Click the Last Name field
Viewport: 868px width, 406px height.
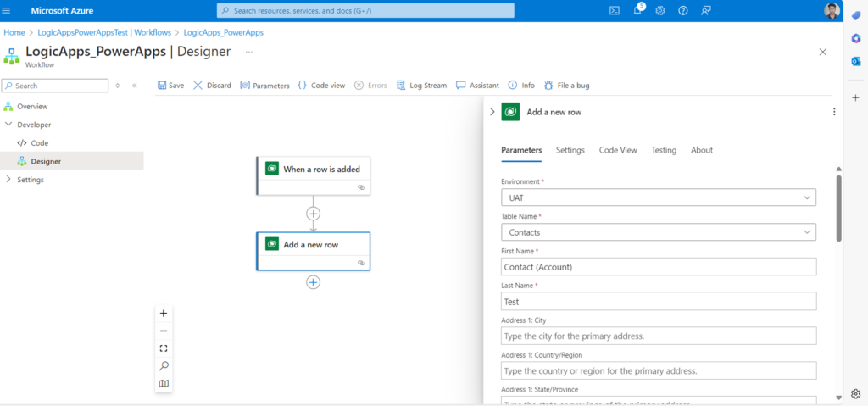point(659,301)
